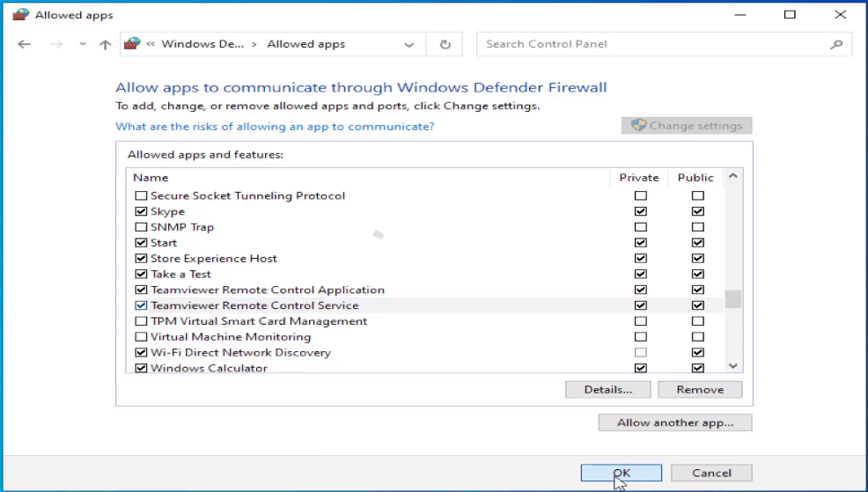Open the chevron after Windows De... breadcrumb
Screen dimensions: 868x492
point(254,44)
